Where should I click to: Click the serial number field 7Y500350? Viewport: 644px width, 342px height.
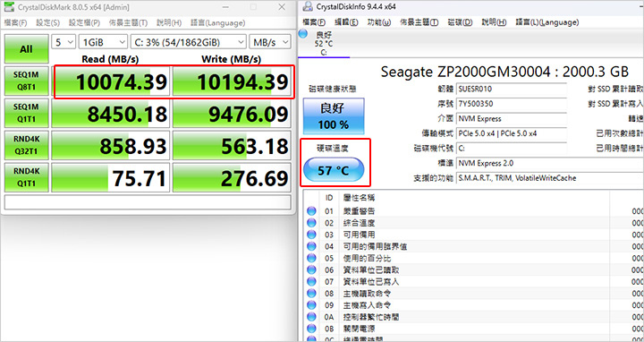pos(512,104)
